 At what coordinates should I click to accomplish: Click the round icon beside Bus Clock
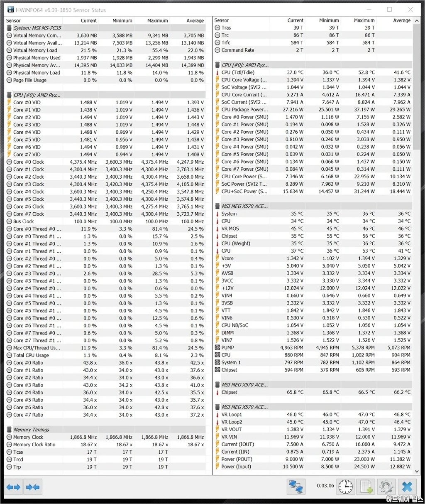pos(10,221)
